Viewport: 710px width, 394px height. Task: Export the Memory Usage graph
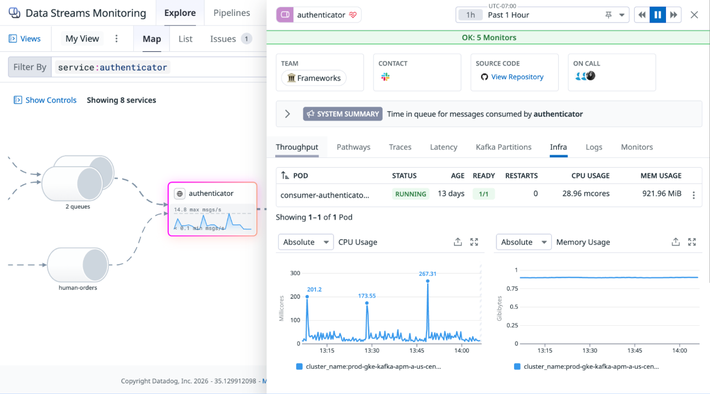tap(676, 242)
